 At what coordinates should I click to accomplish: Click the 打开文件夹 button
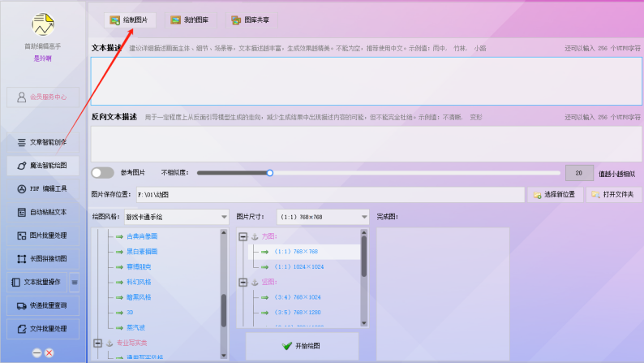pos(614,194)
